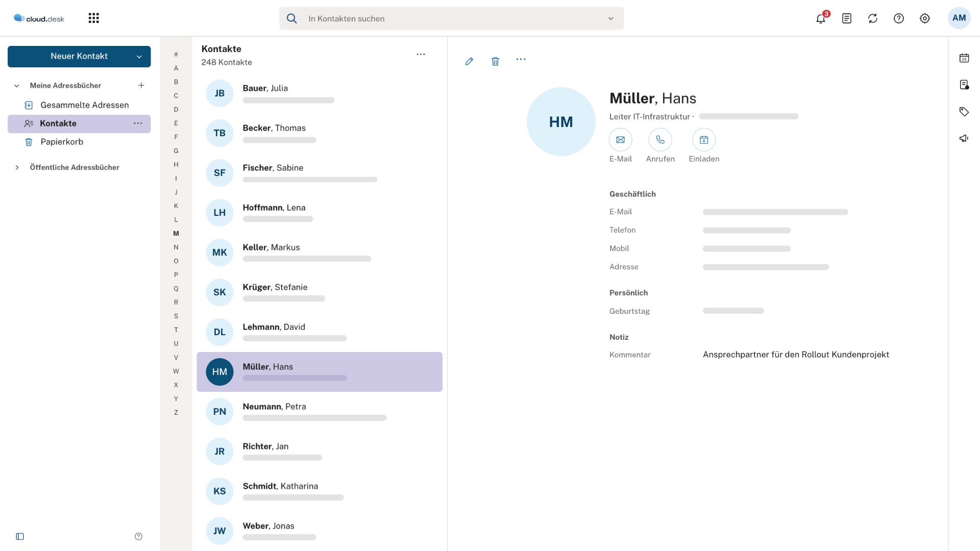
Task: Open Kontakte list options menu
Action: (x=421, y=54)
